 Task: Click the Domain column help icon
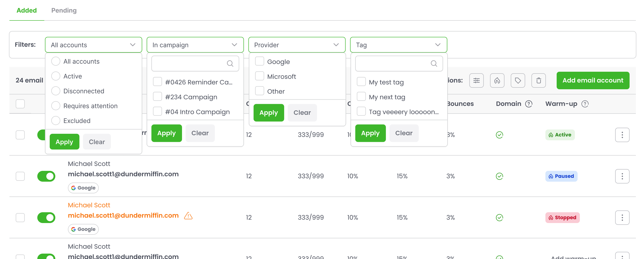coord(529,104)
